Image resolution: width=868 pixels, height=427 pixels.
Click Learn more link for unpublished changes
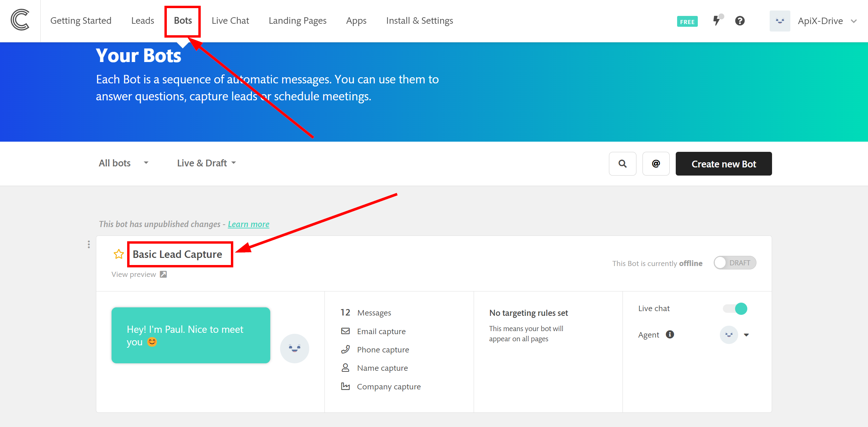248,224
